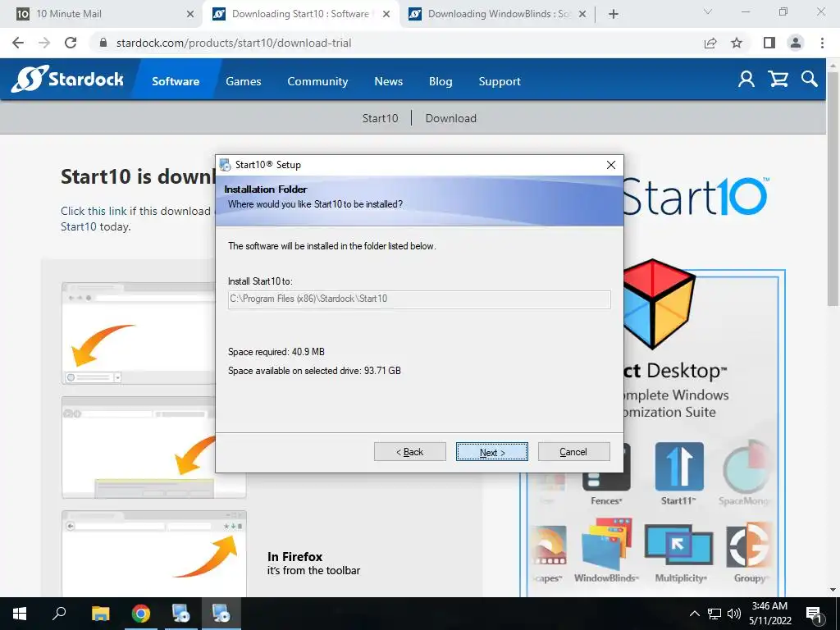Image resolution: width=840 pixels, height=630 pixels.
Task: Open the shopping cart
Action: (778, 80)
